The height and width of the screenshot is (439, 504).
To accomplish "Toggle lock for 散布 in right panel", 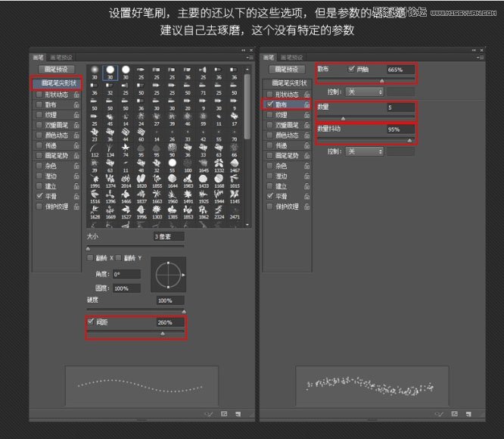I will click(307, 104).
